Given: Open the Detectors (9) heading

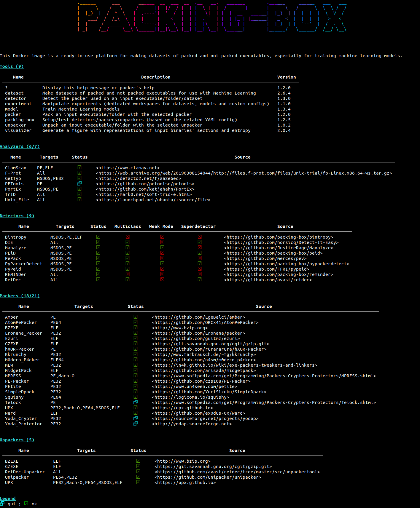Looking at the screenshot, I should (x=17, y=216).
